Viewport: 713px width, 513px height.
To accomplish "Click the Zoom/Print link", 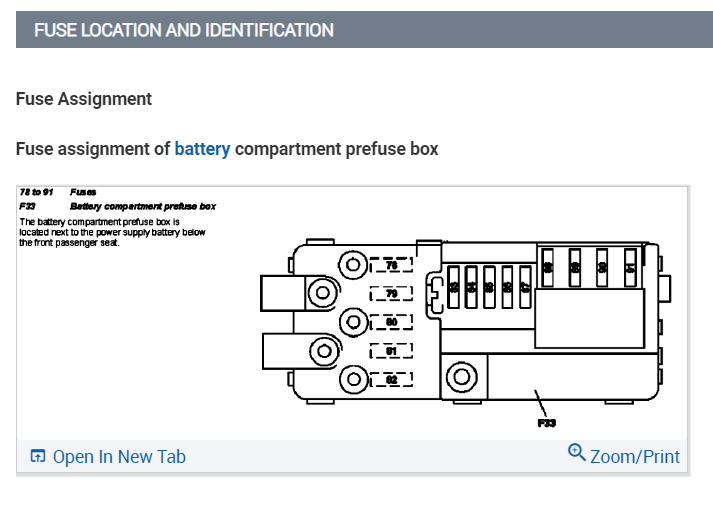I will [624, 455].
